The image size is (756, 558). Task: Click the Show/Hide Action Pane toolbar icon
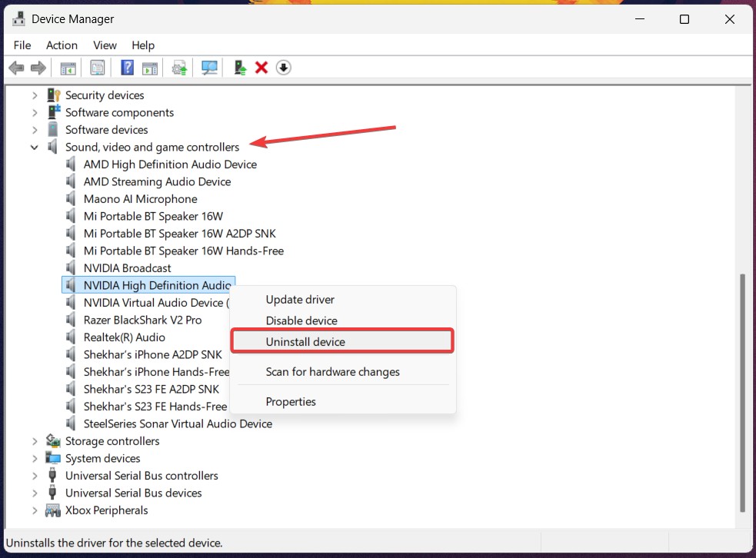[150, 68]
